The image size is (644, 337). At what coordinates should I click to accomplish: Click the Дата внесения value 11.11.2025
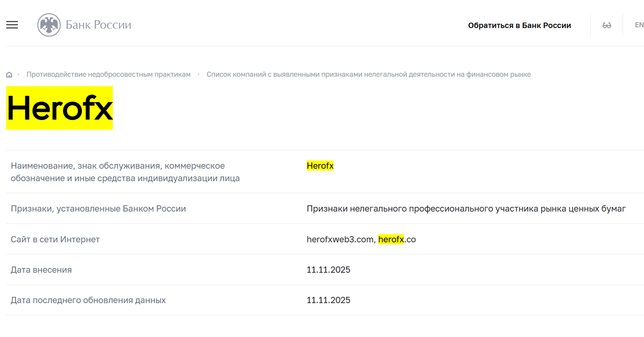tap(328, 270)
